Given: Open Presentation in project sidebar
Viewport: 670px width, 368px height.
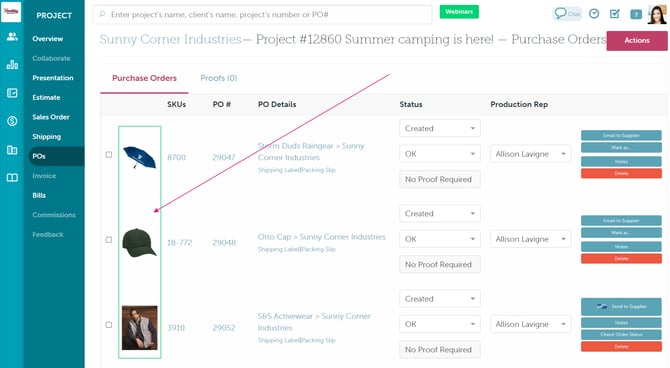Looking at the screenshot, I should [x=53, y=78].
